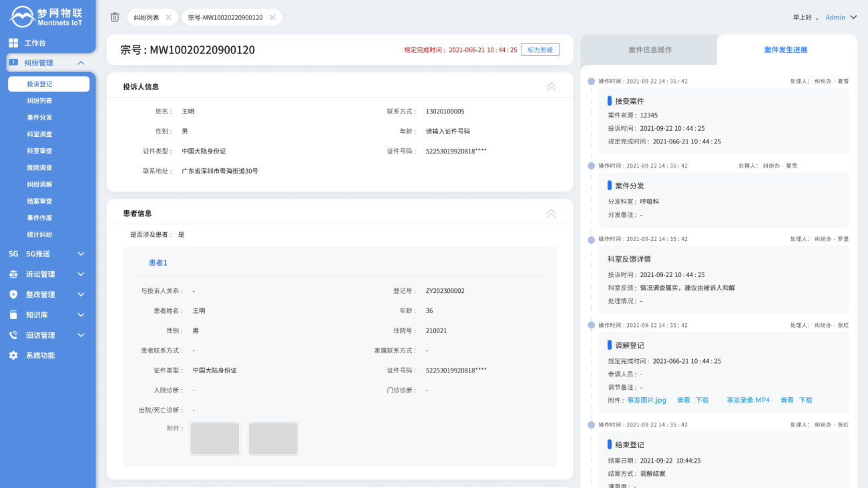Click the 调解登记 timeline marker dot
This screenshot has width=868, height=488.
tap(591, 325)
